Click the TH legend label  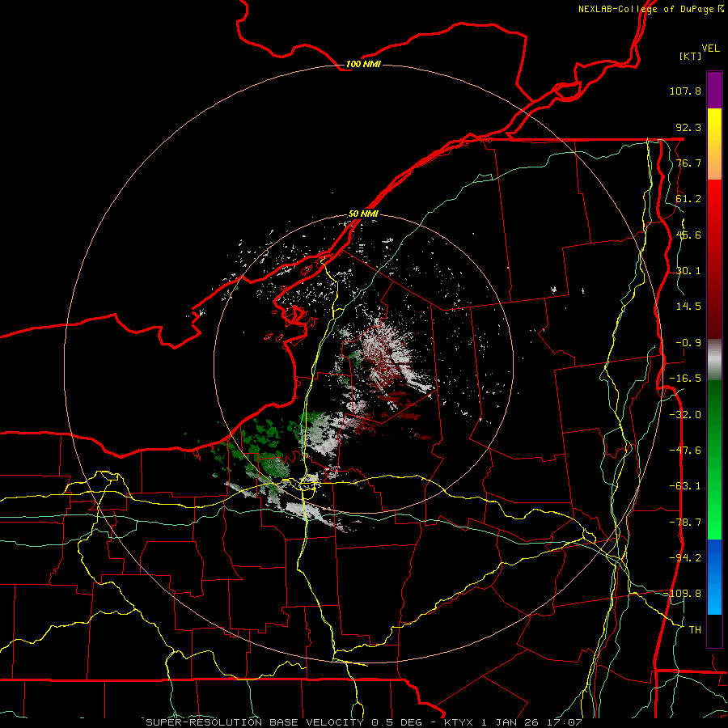695,630
